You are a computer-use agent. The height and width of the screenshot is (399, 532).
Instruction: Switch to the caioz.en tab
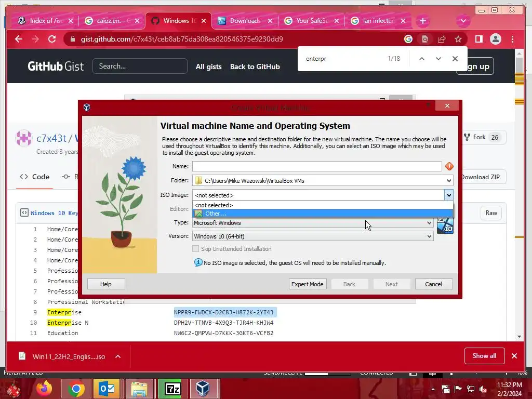click(x=112, y=21)
